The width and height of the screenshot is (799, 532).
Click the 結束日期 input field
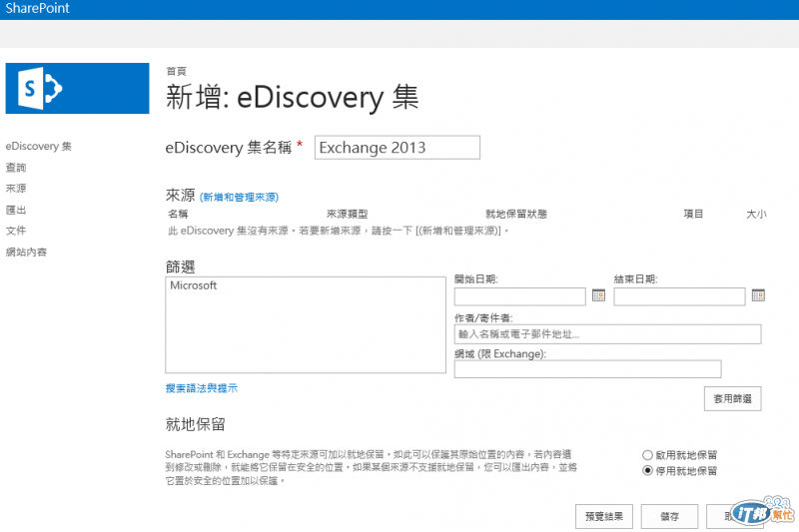point(679,296)
